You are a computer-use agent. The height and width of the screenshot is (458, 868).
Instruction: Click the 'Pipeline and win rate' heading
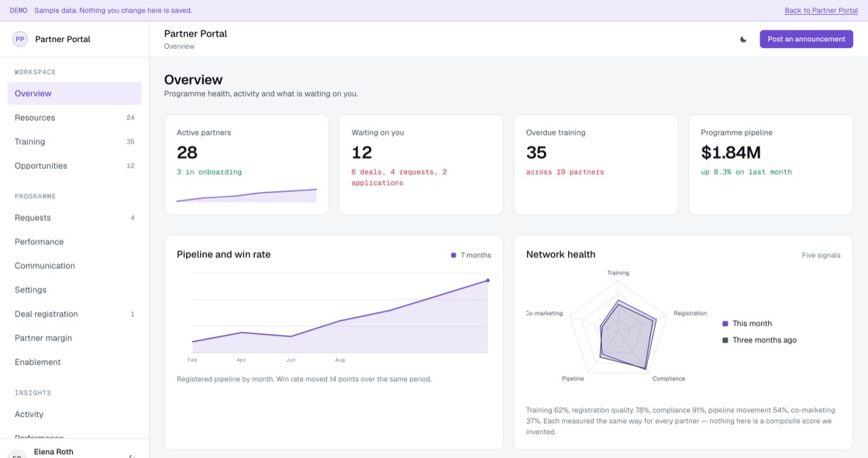[x=224, y=255]
